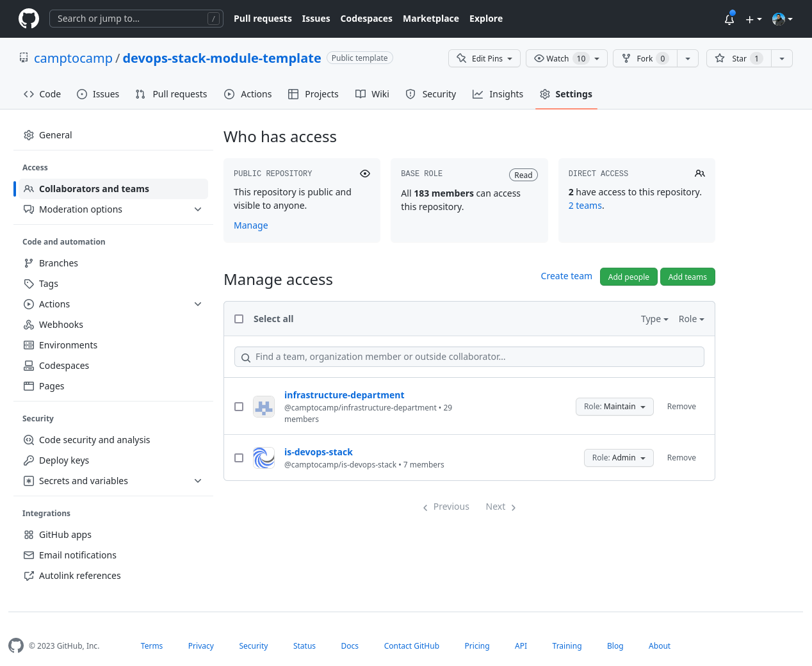Change the Role: Admin dropdown
This screenshot has width=812, height=666.
pyautogui.click(x=619, y=458)
